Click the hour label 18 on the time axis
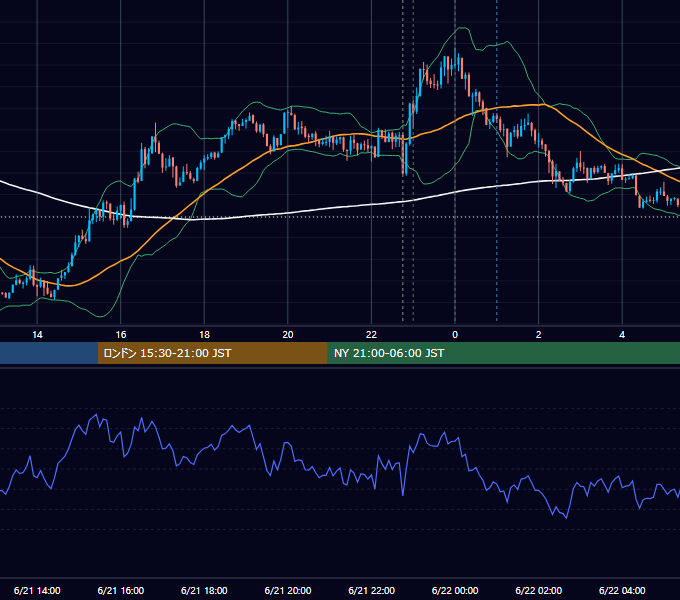This screenshot has width=680, height=600. pyautogui.click(x=204, y=335)
